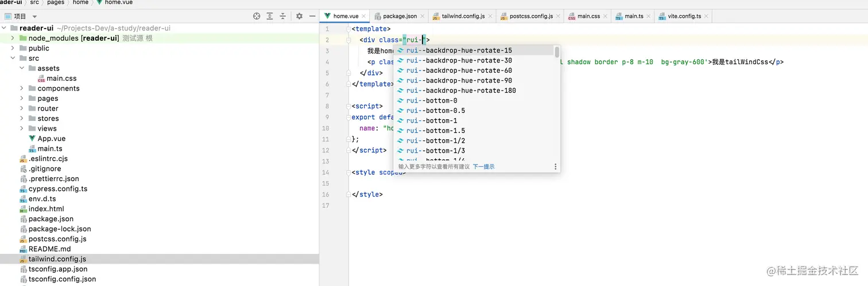
Task: Choose rui--bottom-1.5 suggestion
Action: [x=474, y=131]
